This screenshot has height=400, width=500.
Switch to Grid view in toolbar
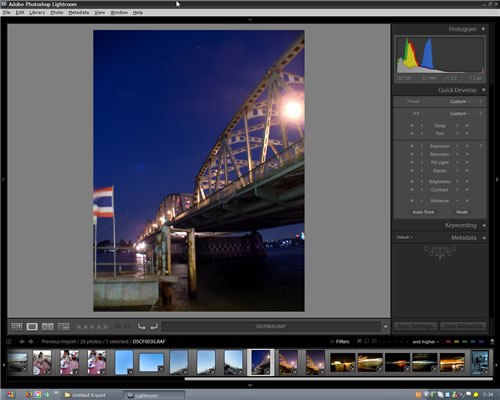coord(17,326)
